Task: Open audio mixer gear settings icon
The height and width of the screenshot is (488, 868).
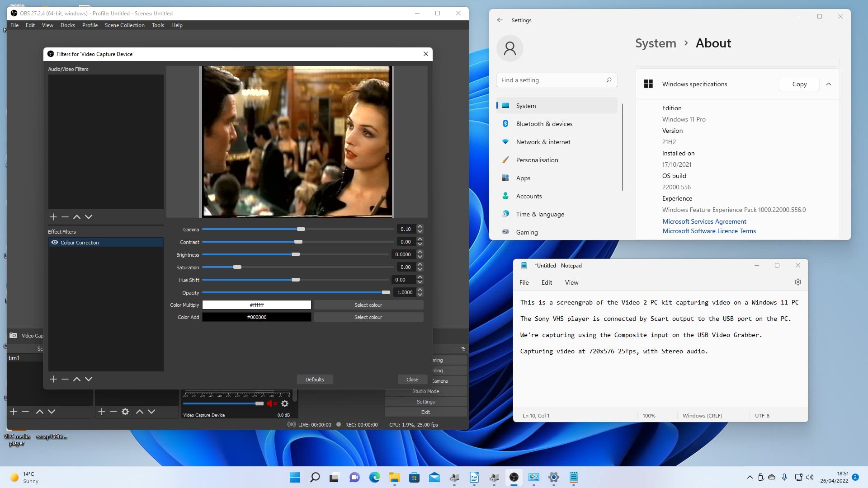Action: (285, 404)
